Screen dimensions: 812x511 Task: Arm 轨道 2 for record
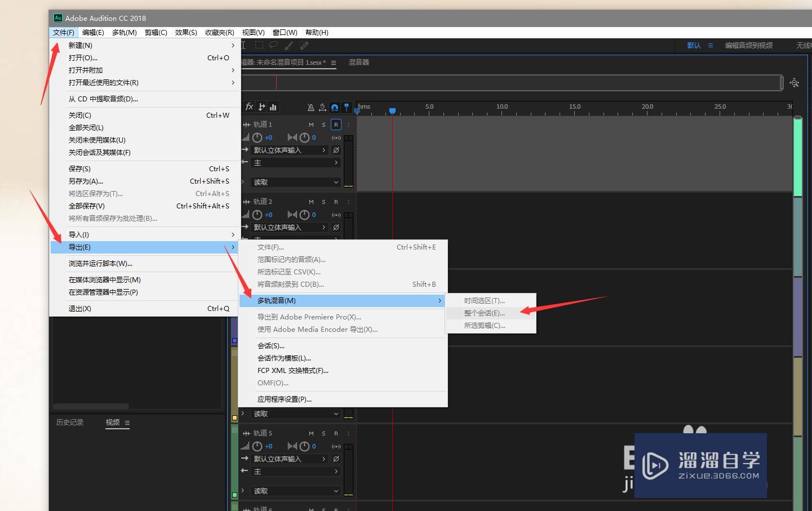[x=336, y=202]
